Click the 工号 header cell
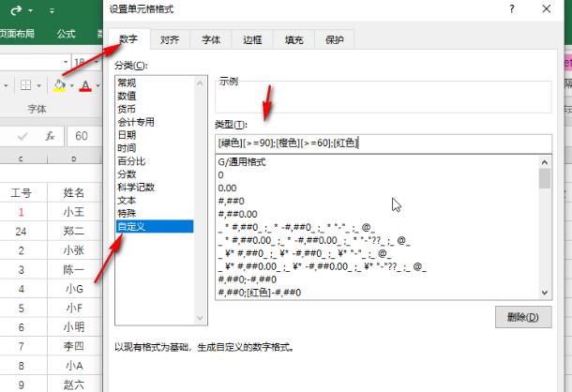 pyautogui.click(x=21, y=192)
